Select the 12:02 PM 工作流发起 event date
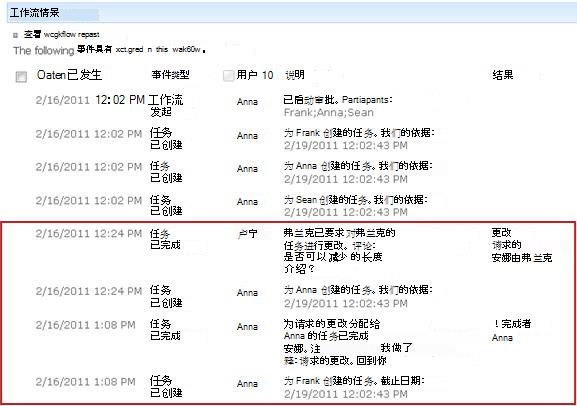 click(x=90, y=100)
